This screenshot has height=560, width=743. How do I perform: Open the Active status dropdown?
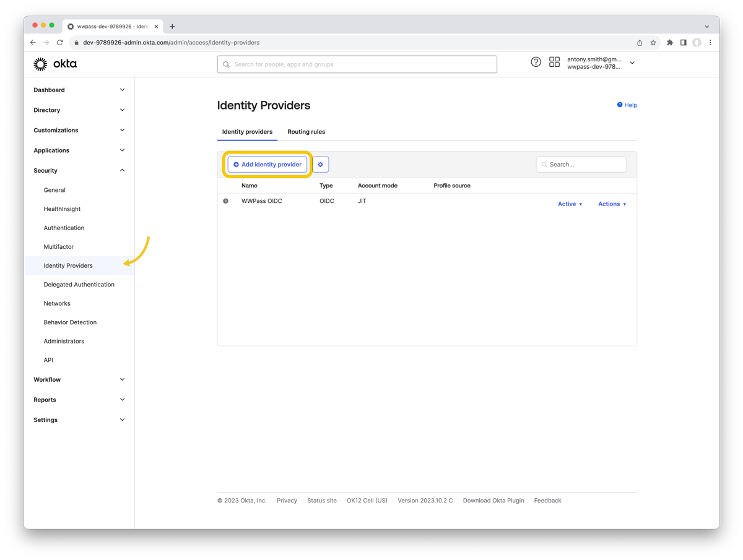click(570, 204)
